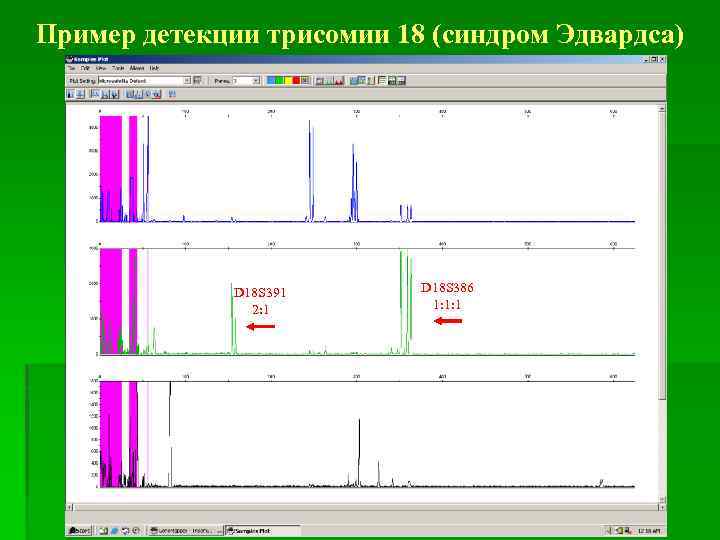Launch Internet Explorer quick launch icon

click(x=114, y=531)
